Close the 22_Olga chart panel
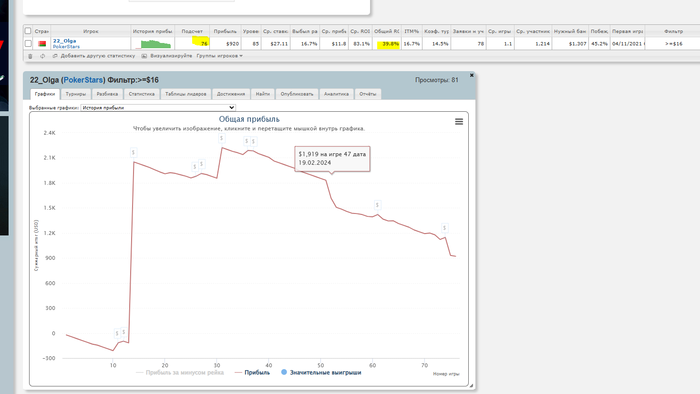This screenshot has width=700, height=394. (471, 75)
